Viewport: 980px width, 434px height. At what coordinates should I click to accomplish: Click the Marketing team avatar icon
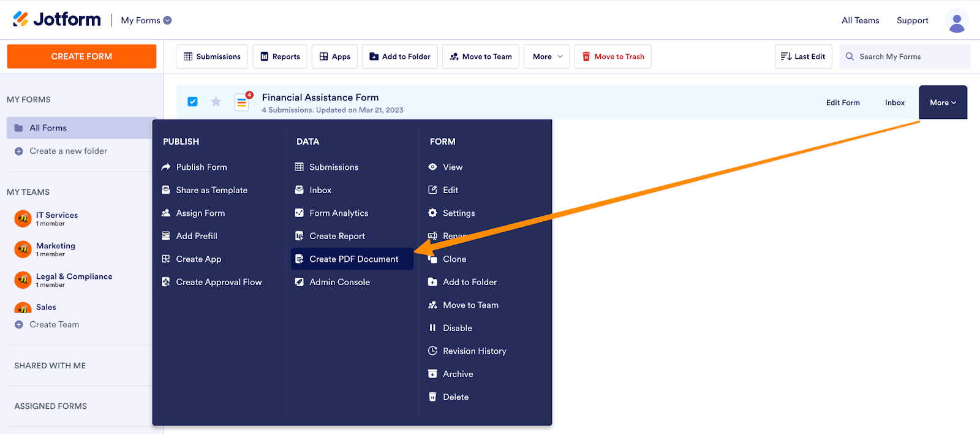(23, 249)
